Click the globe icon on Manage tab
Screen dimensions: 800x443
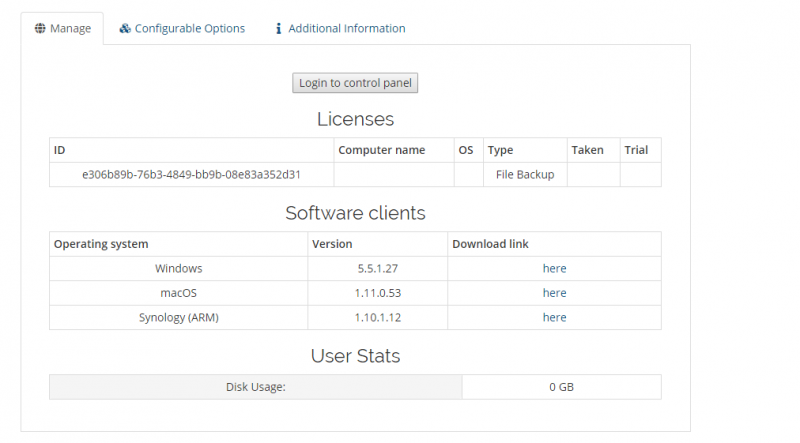40,28
